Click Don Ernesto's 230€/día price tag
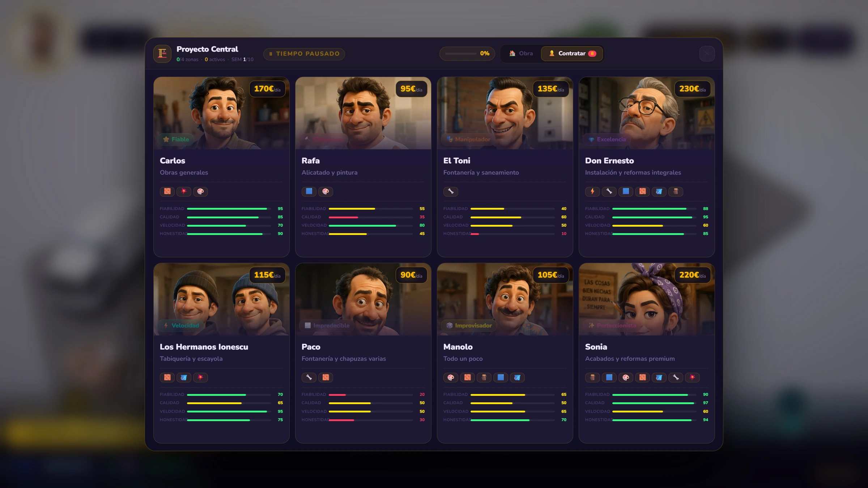Screen dimensions: 868x488 click(x=693, y=89)
